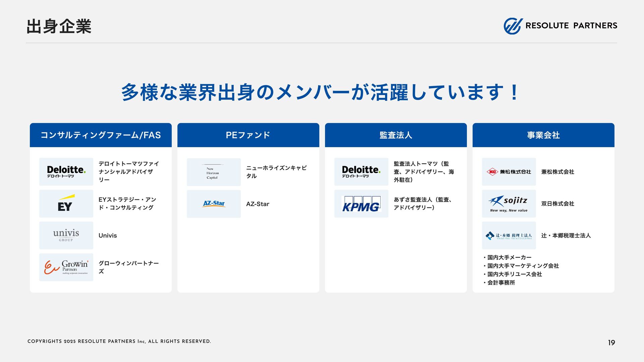This screenshot has width=644, height=362.
Task: Click the Deloitte logo under コンサルティングファーム/FAS
Action: (x=66, y=172)
